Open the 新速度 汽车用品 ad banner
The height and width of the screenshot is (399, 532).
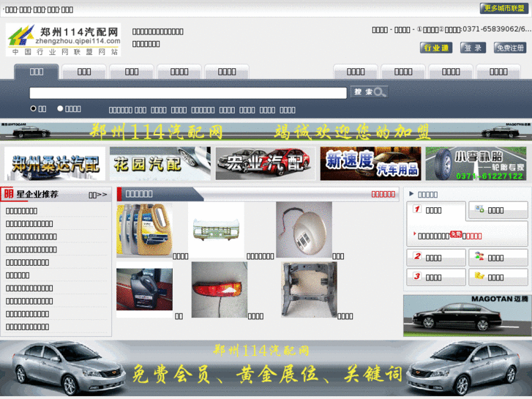370,163
